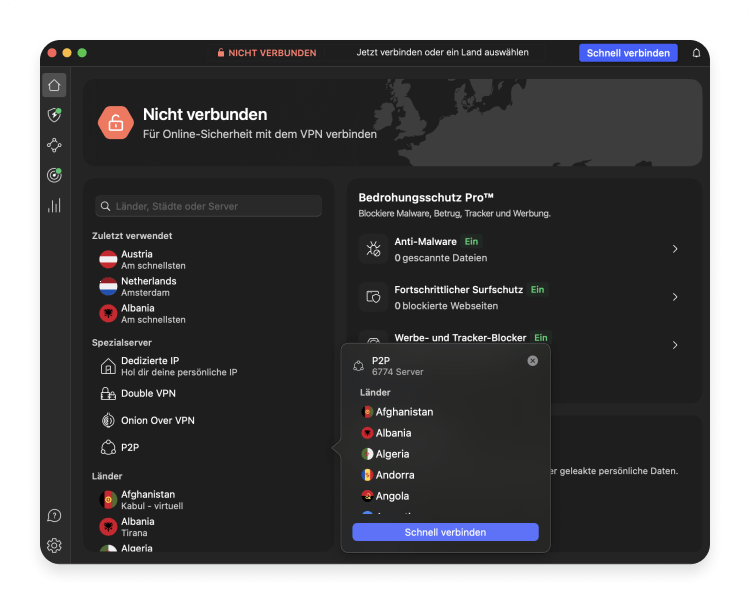Open settings via the gear icon

pos(54,545)
